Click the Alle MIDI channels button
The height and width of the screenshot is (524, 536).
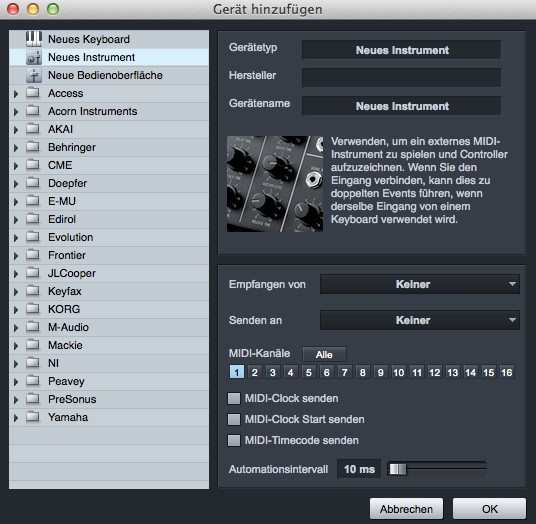point(324,354)
